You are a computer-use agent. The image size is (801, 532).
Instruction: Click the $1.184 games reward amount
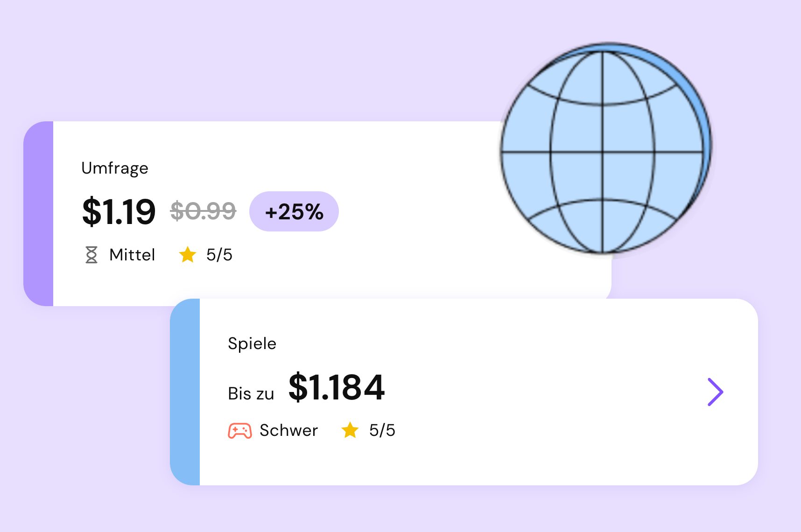pyautogui.click(x=337, y=387)
